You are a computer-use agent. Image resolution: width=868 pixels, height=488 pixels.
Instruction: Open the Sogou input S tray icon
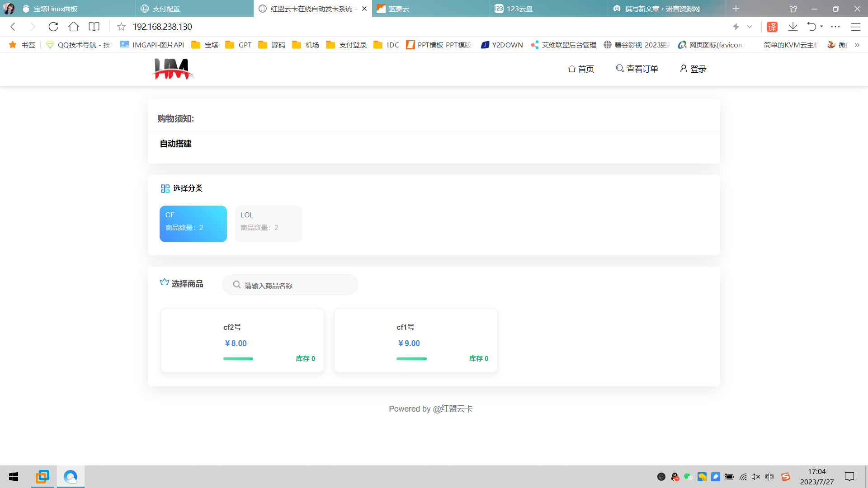tap(786, 477)
